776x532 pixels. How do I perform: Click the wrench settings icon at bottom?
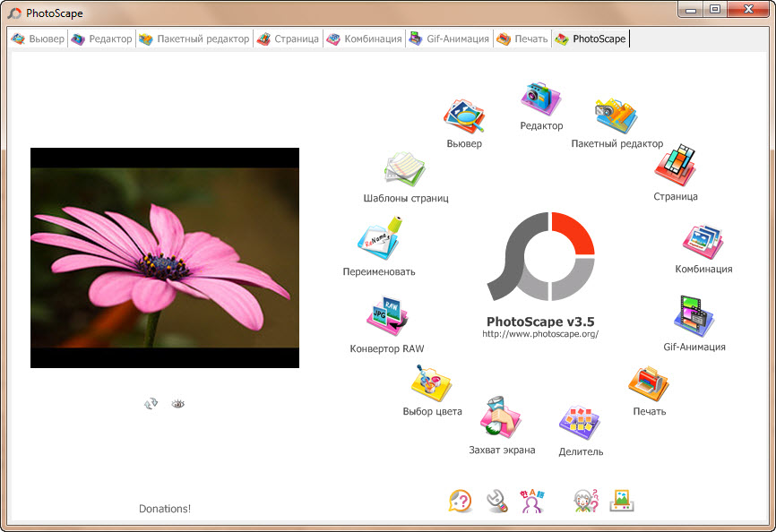tap(495, 501)
